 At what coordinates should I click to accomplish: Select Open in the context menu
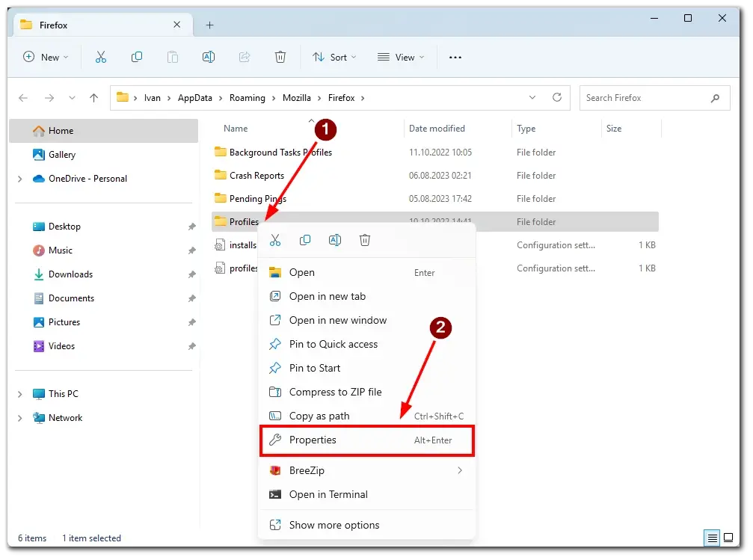click(x=367, y=272)
